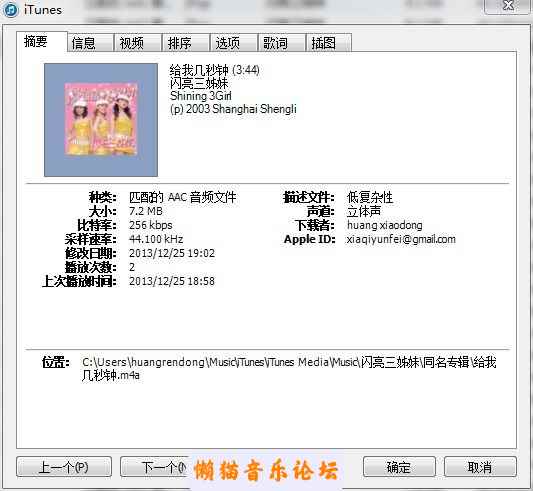Click the iTunes icon in title bar
This screenshot has width=533, height=491.
(x=11, y=10)
